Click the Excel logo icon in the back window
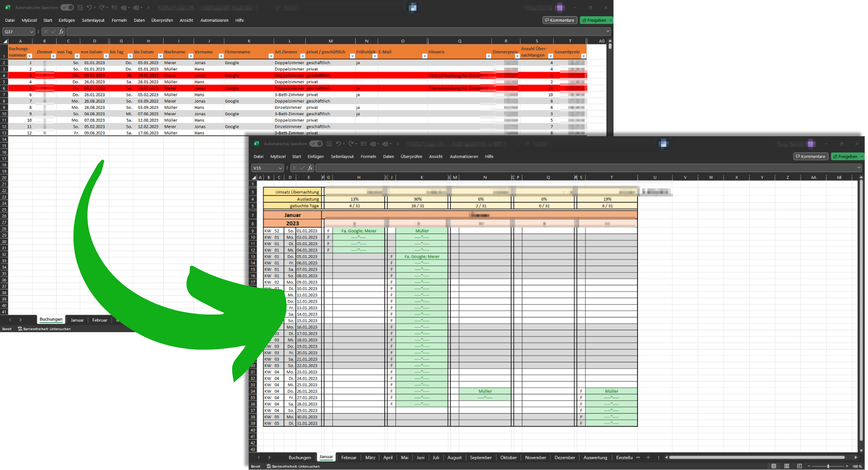Screen dimensions: 868x470 click(x=8, y=8)
